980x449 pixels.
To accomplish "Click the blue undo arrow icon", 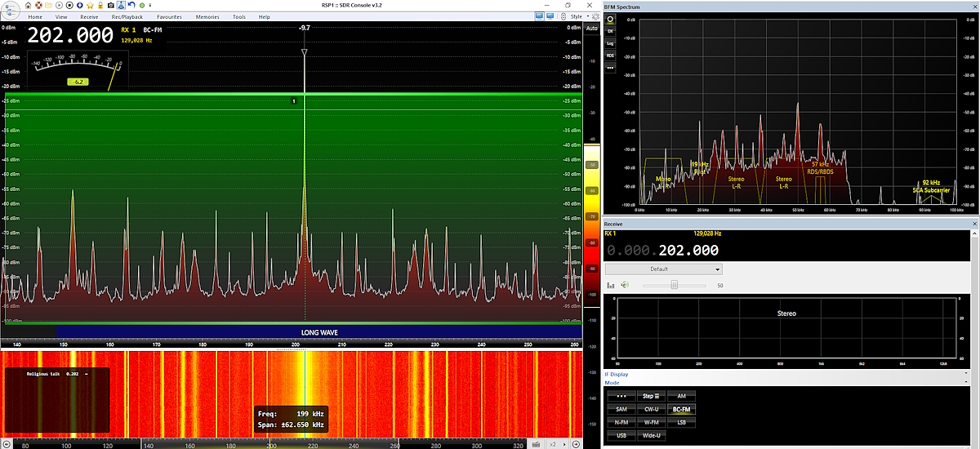I will [x=131, y=5].
